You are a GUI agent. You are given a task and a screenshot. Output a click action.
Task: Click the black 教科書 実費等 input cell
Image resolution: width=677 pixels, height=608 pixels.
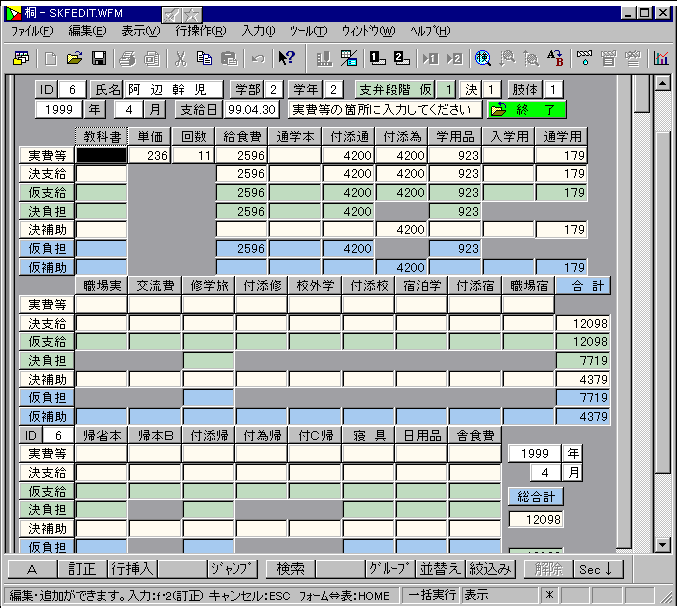click(x=101, y=155)
